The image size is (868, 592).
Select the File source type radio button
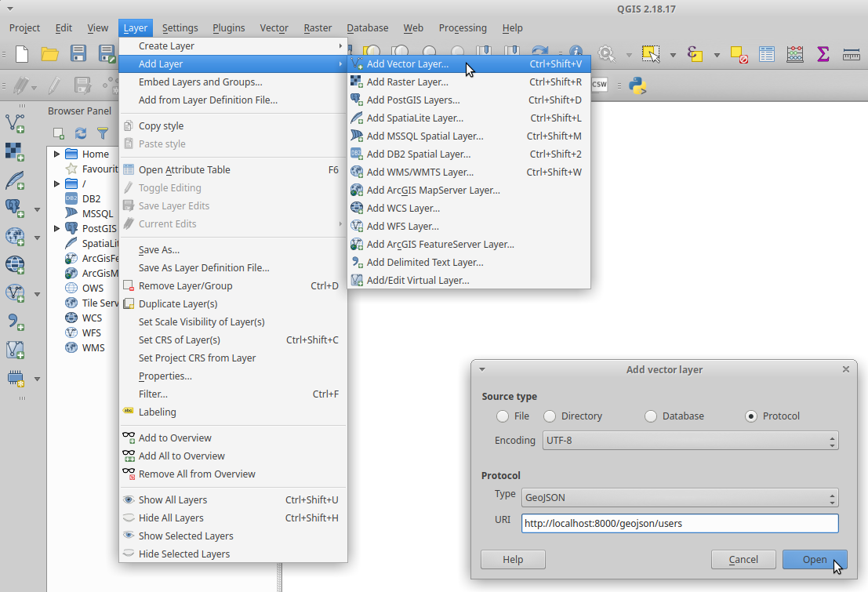tap(503, 416)
